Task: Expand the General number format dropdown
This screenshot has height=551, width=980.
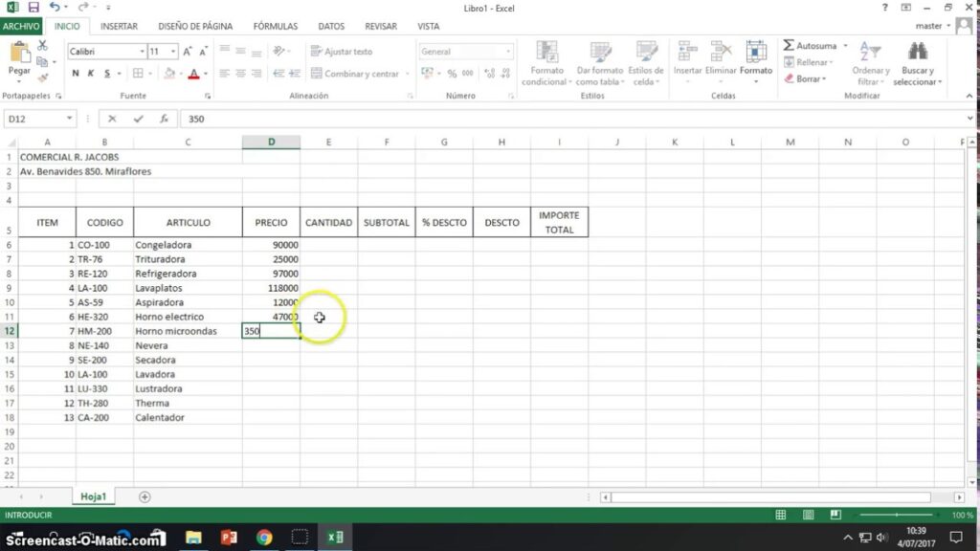Action: coord(508,52)
